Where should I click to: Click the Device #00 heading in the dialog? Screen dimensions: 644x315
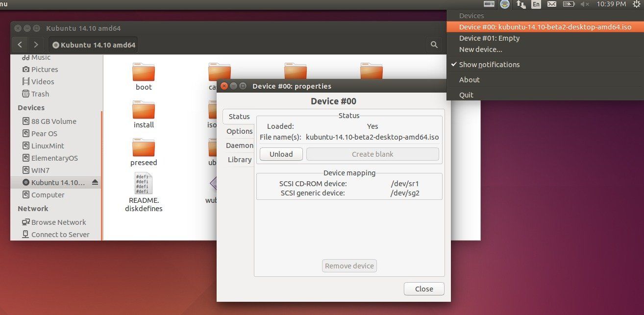point(333,101)
